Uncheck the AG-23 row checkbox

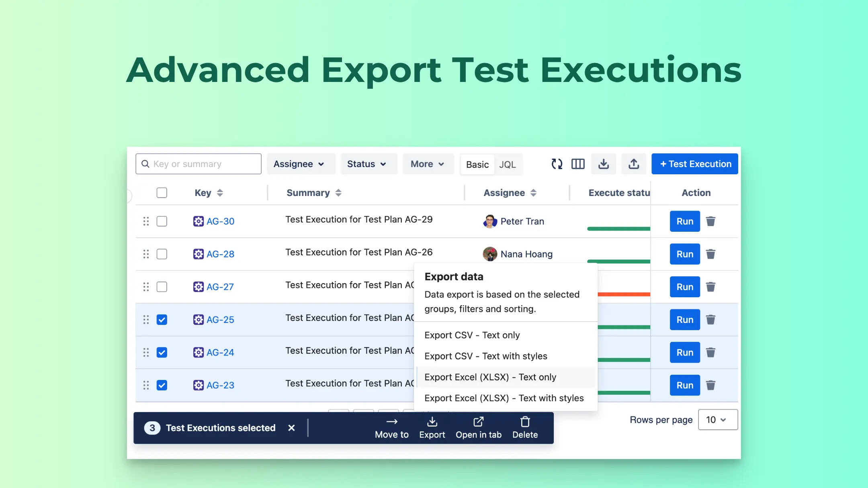pos(162,385)
